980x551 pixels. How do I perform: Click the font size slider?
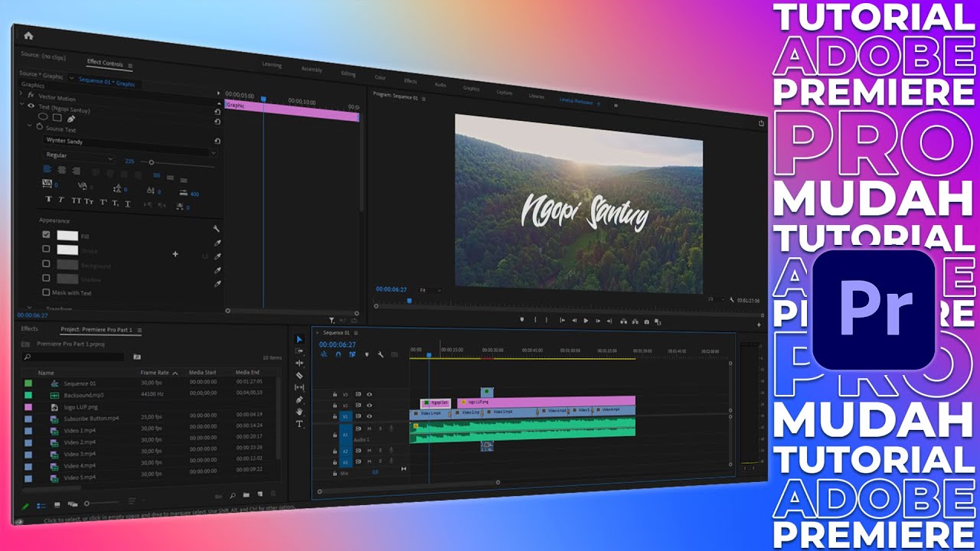[178, 162]
